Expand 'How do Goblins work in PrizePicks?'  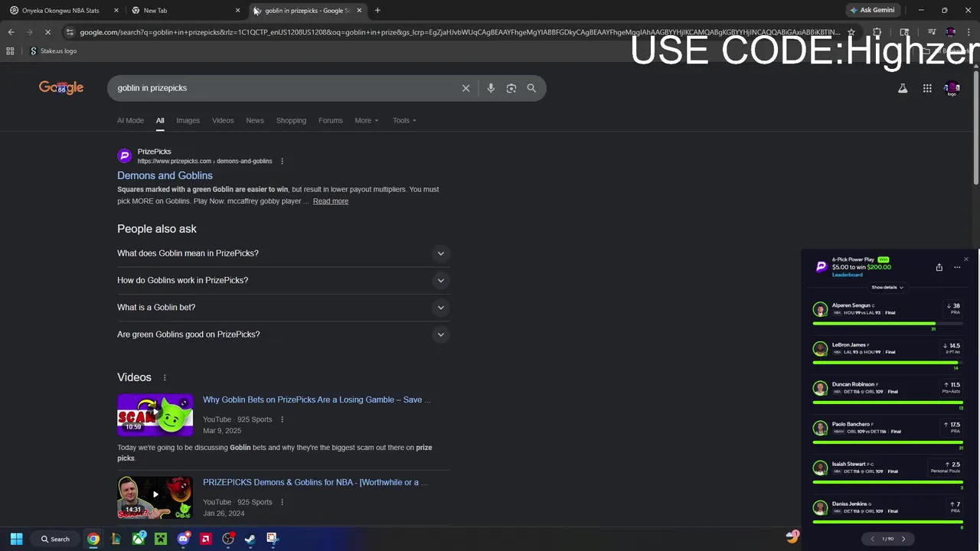283,280
